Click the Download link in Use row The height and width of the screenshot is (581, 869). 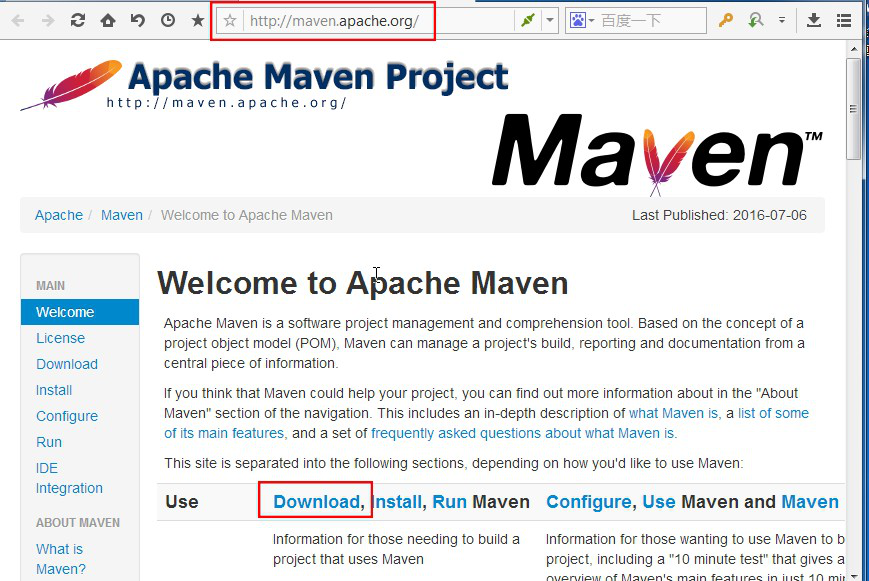316,502
